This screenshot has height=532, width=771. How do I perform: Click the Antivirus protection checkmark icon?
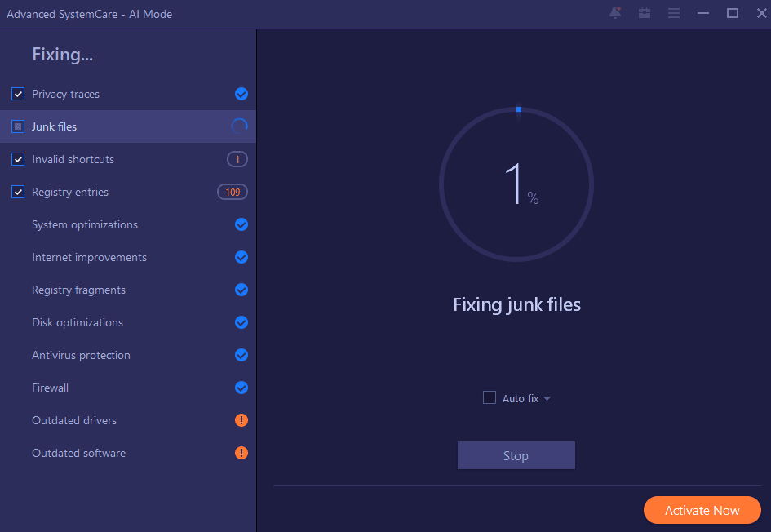coord(241,355)
